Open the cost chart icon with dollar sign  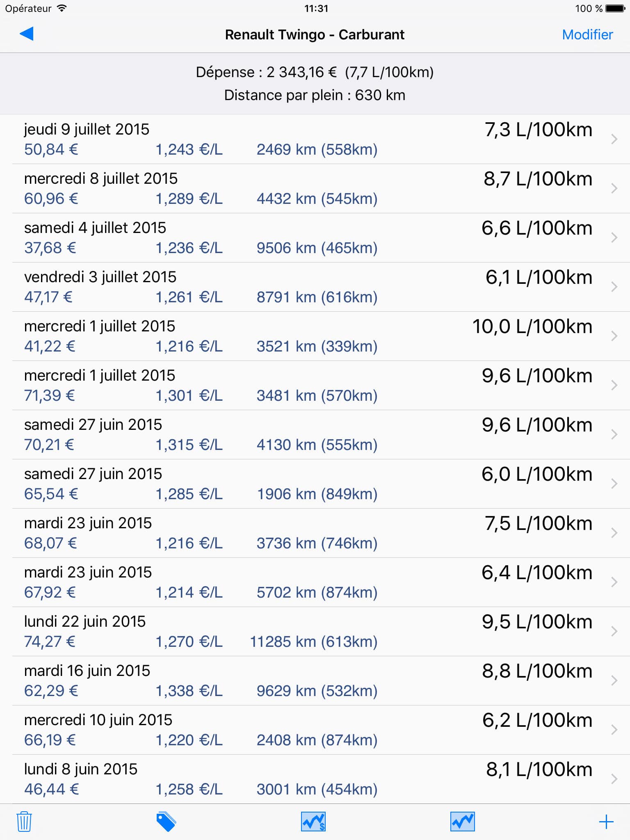[x=313, y=822]
